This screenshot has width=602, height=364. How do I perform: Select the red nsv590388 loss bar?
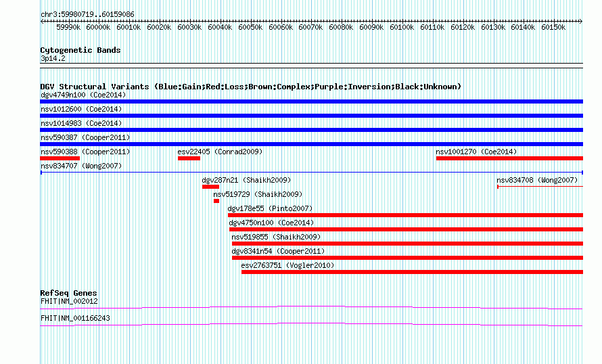(60, 158)
